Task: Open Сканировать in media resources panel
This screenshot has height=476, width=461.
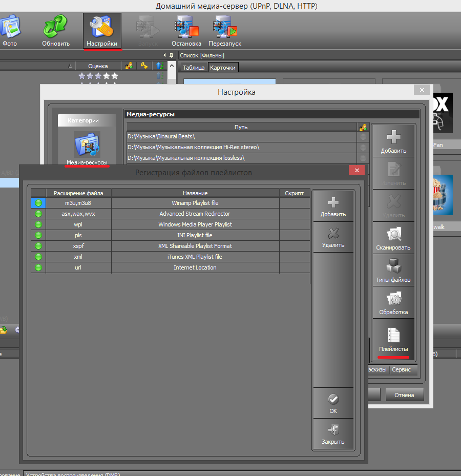Action: [393, 239]
